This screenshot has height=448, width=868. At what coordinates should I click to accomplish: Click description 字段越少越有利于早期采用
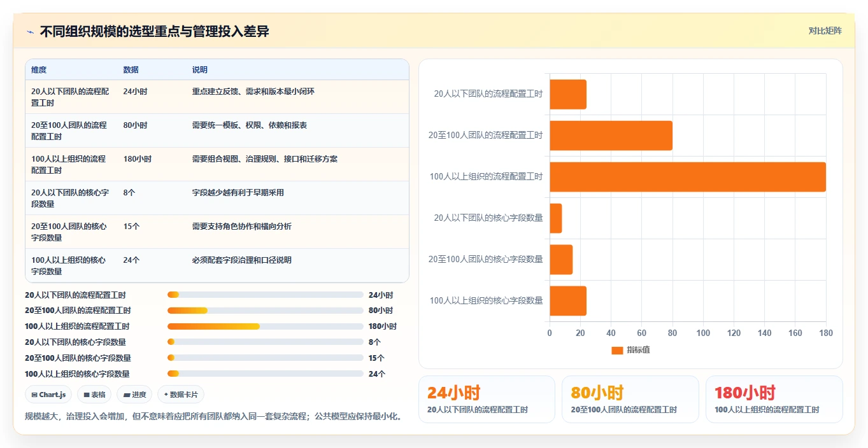238,193
